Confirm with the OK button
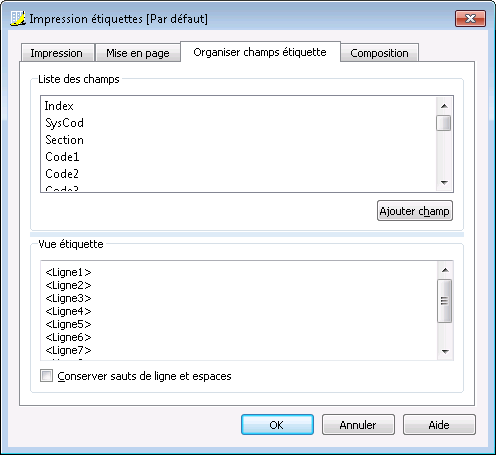Image resolution: width=496 pixels, height=455 pixels. pyautogui.click(x=277, y=425)
